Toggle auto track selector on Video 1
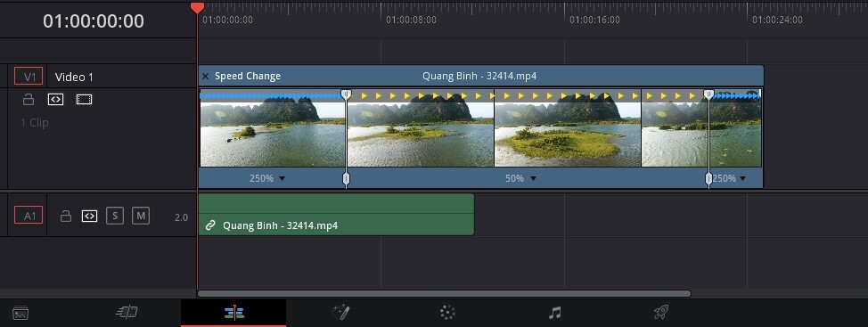This screenshot has width=868, height=327. pos(55,100)
